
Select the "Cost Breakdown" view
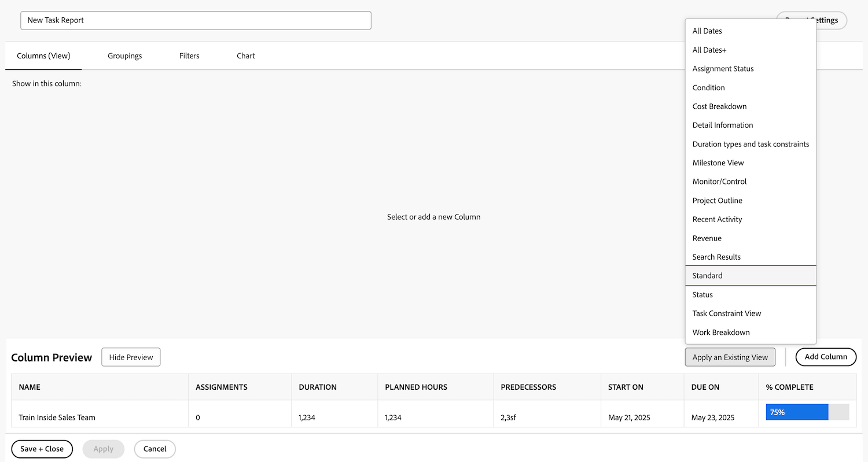719,106
